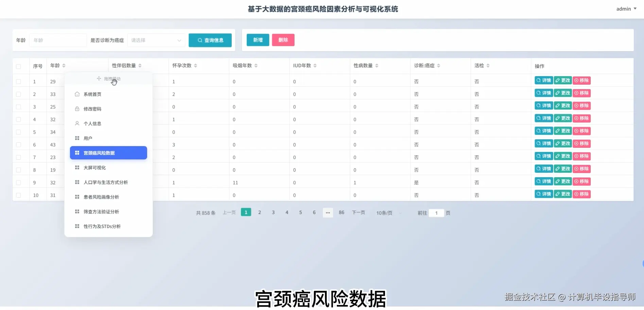The image size is (644, 310).
Task: Select 宫颈癌风险数据 menu item
Action: [108, 153]
